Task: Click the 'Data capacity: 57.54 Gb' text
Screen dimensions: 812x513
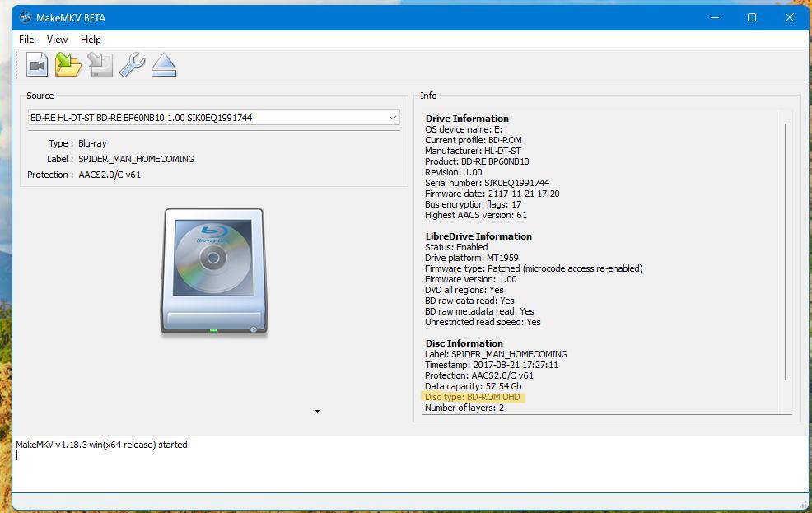Action: click(474, 386)
